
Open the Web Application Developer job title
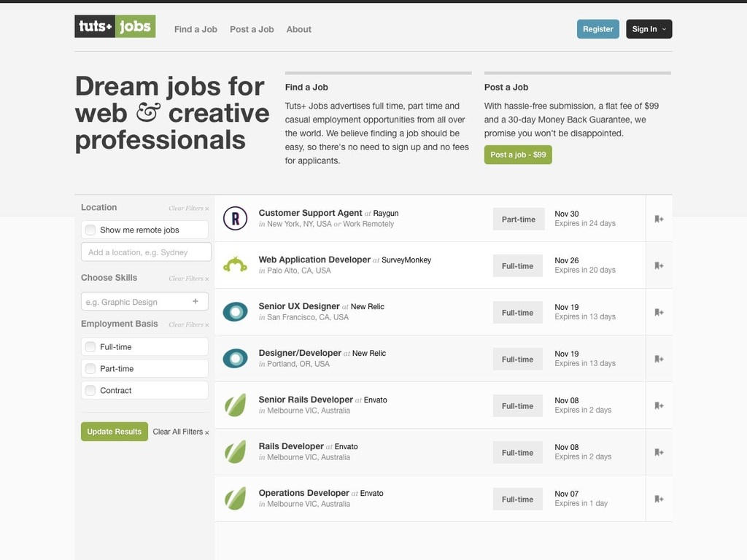314,260
